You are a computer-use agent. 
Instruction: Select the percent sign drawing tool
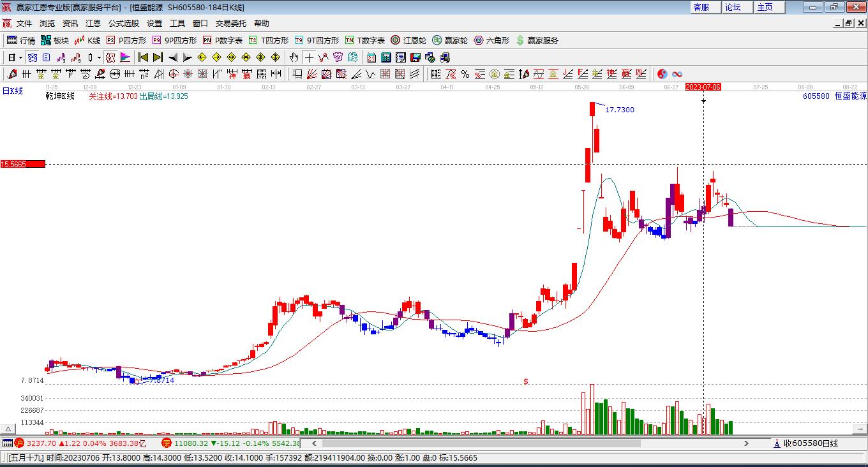coord(465,74)
